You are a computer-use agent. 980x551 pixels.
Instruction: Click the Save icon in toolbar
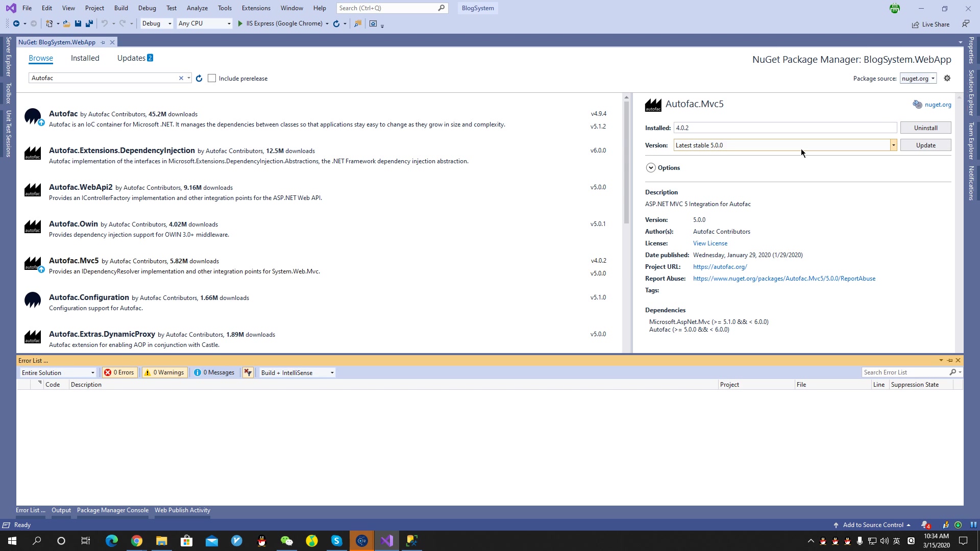(x=78, y=23)
